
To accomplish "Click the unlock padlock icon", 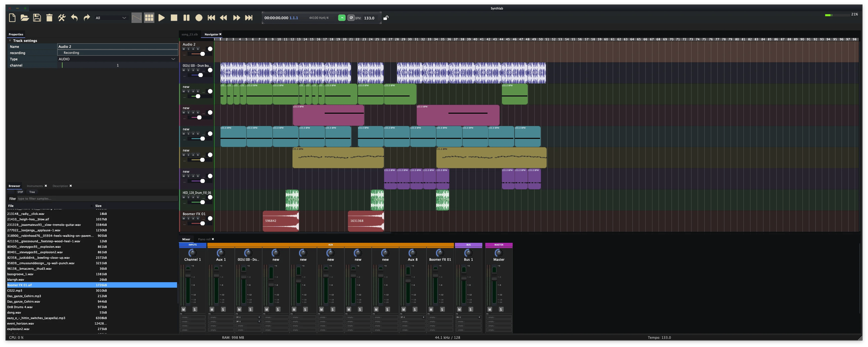I will [x=386, y=18].
